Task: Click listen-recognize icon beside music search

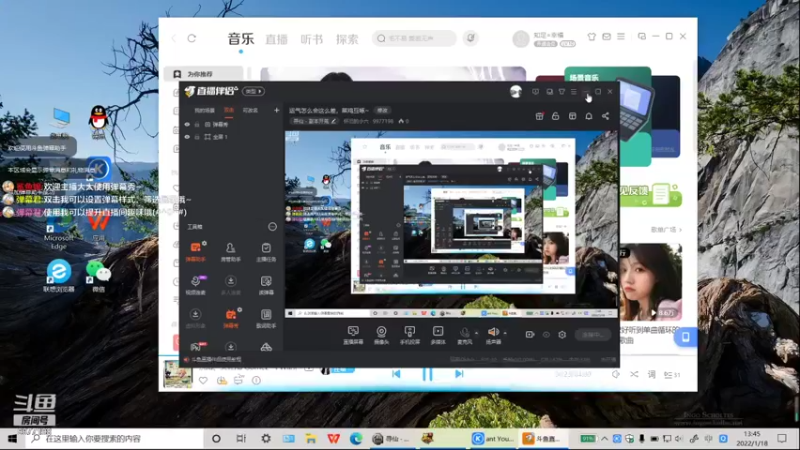Action: 470,38
